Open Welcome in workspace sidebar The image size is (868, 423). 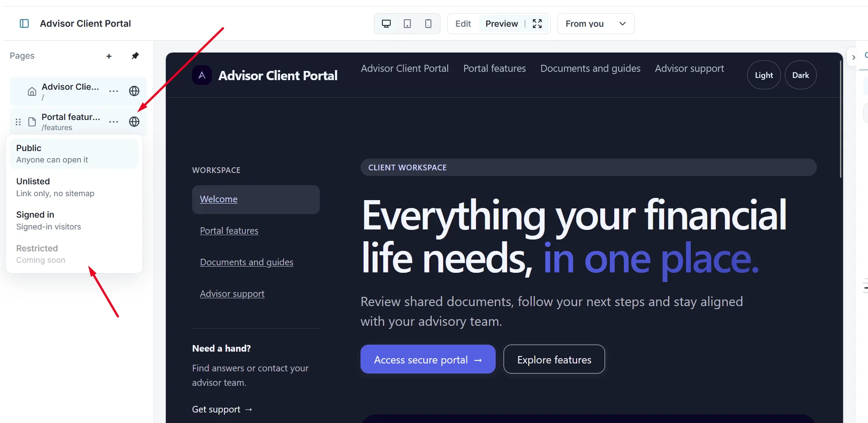(256, 200)
